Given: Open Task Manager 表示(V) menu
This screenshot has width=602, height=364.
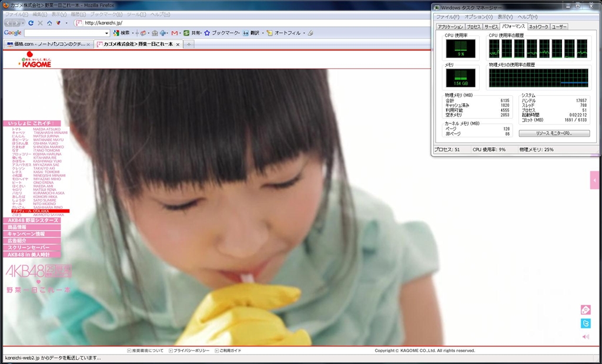Looking at the screenshot, I should [x=505, y=17].
